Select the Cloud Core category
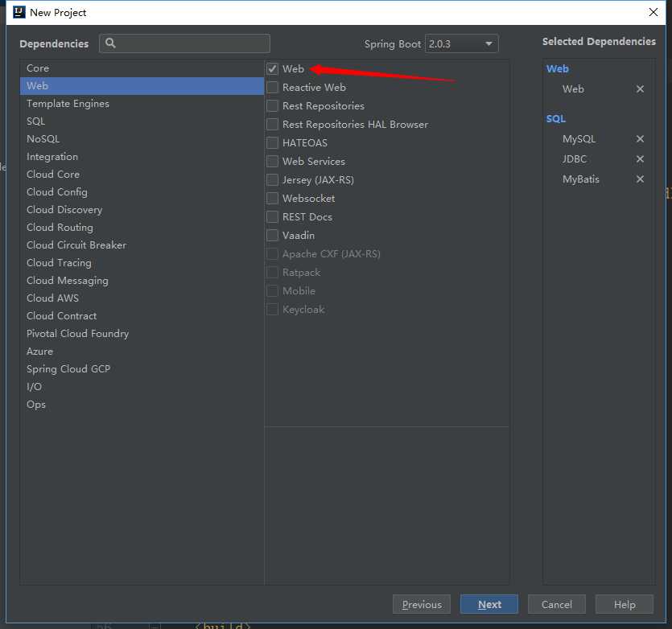This screenshot has width=672, height=629. coord(142,175)
